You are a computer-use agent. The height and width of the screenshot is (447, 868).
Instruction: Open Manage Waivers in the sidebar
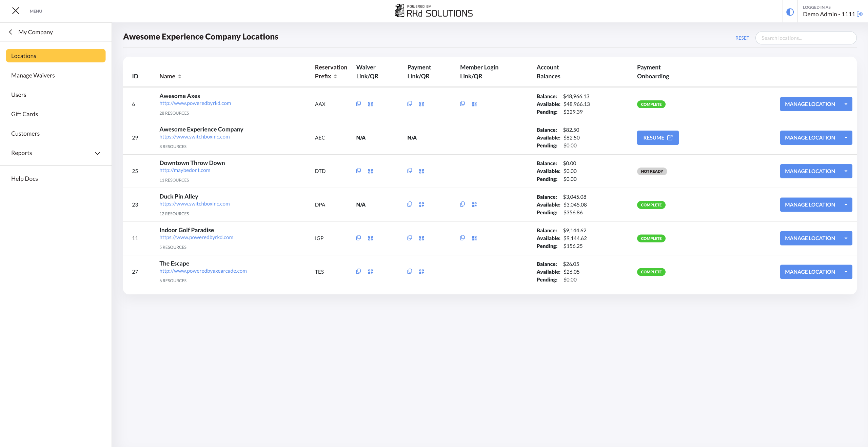pos(33,75)
